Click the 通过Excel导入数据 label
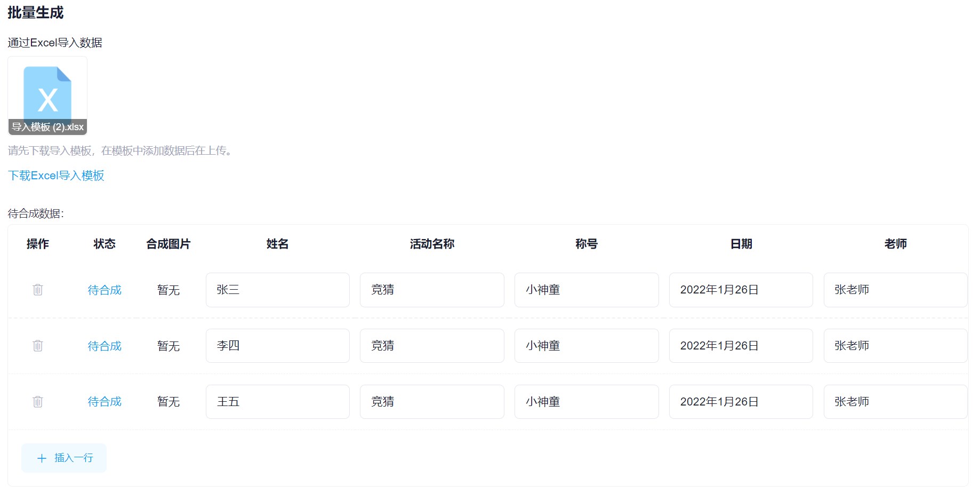 click(x=55, y=43)
